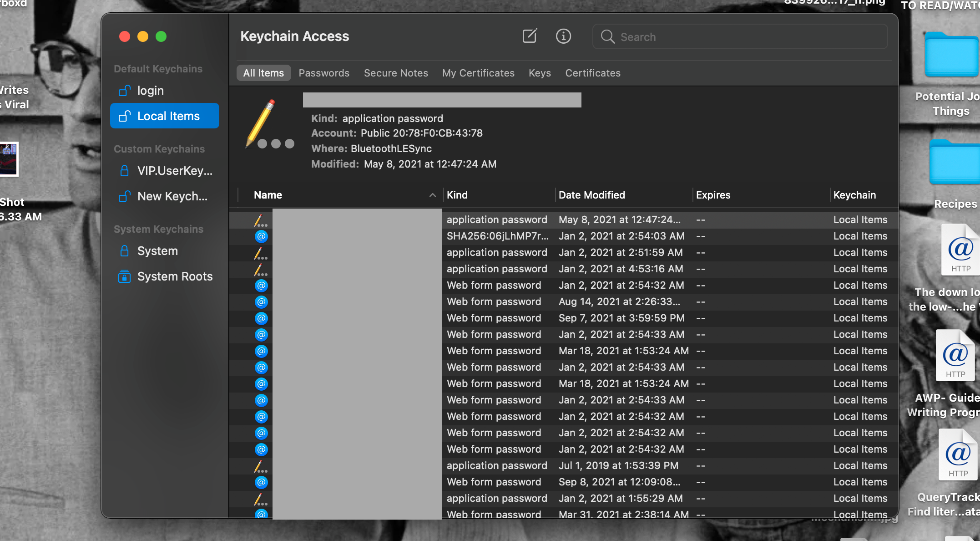Click the large pencil password item icon

click(262, 123)
